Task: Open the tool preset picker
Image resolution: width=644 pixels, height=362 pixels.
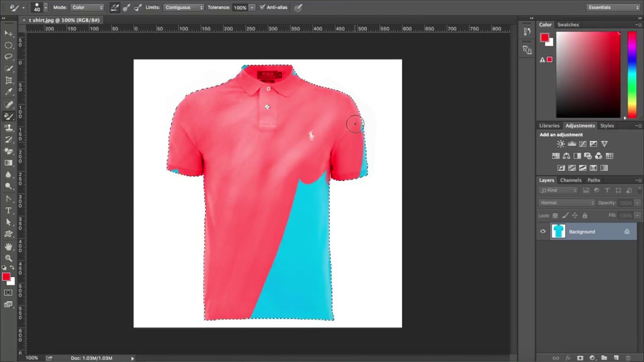Action: [17, 8]
